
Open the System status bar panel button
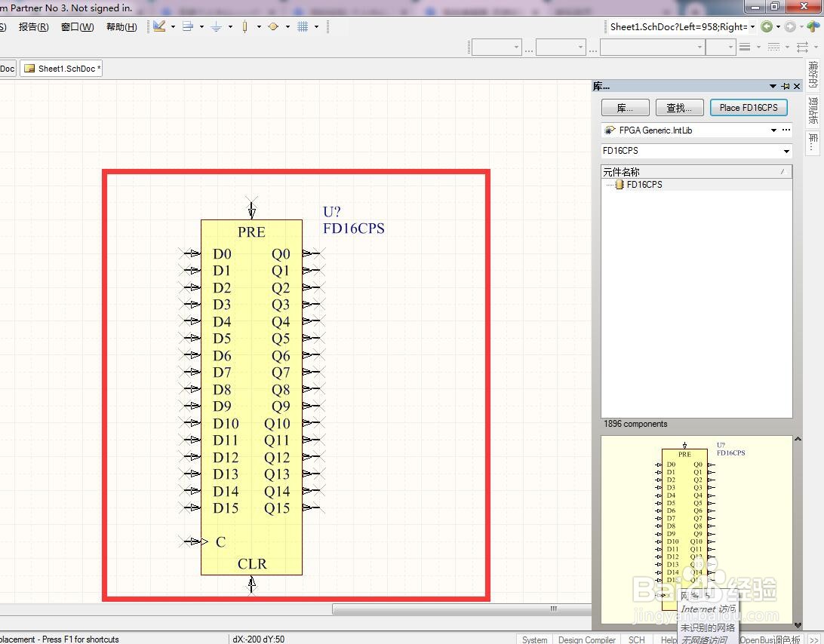pos(534,639)
